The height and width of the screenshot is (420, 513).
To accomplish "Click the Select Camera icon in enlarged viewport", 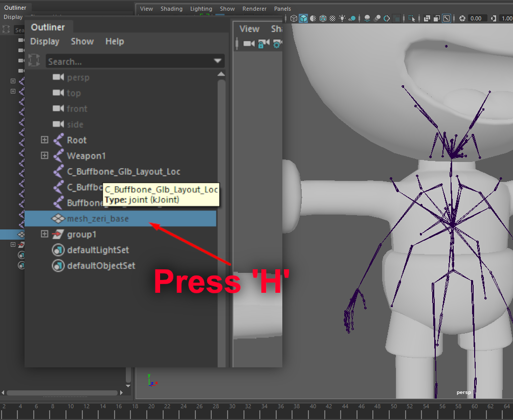I will point(249,43).
